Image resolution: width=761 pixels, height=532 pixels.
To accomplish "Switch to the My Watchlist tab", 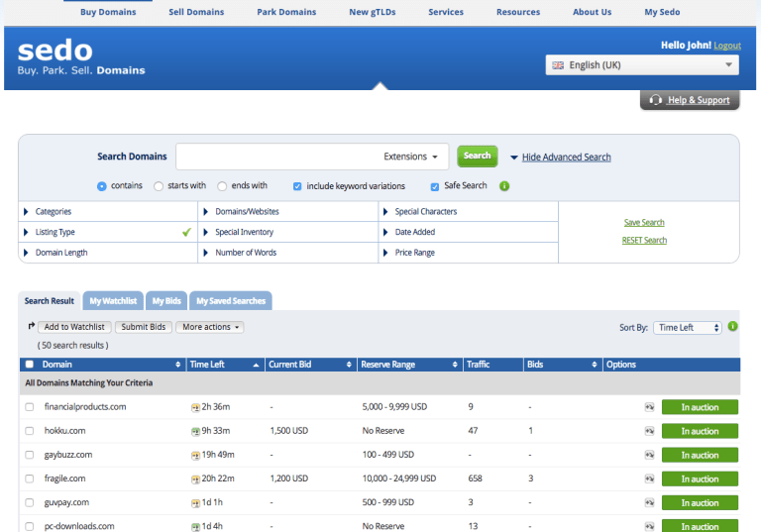I will pyautogui.click(x=113, y=301).
